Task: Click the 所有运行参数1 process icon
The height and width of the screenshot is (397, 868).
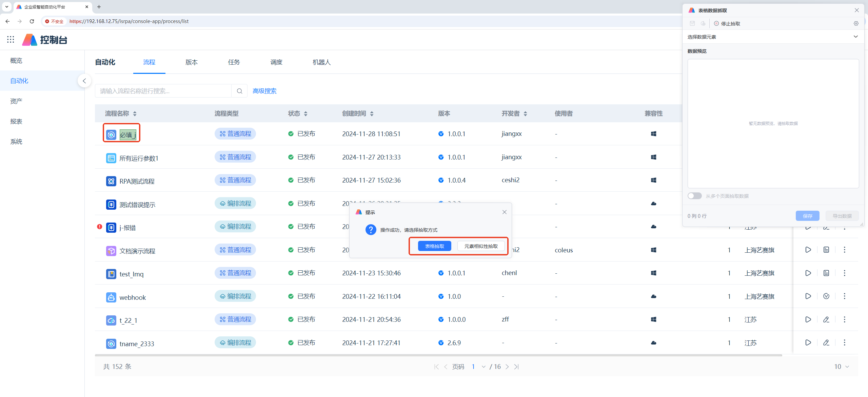Action: pyautogui.click(x=111, y=158)
